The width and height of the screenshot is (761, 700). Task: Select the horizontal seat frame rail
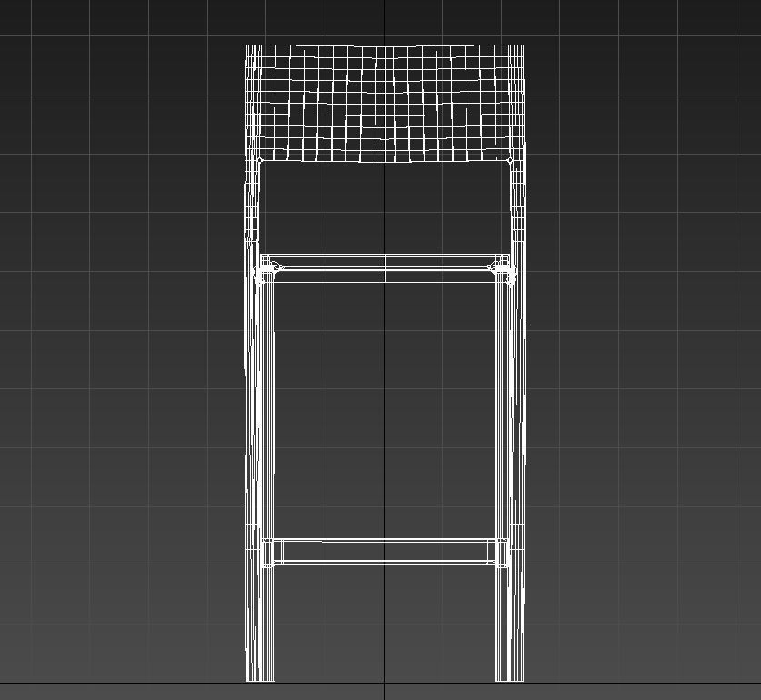tap(385, 268)
